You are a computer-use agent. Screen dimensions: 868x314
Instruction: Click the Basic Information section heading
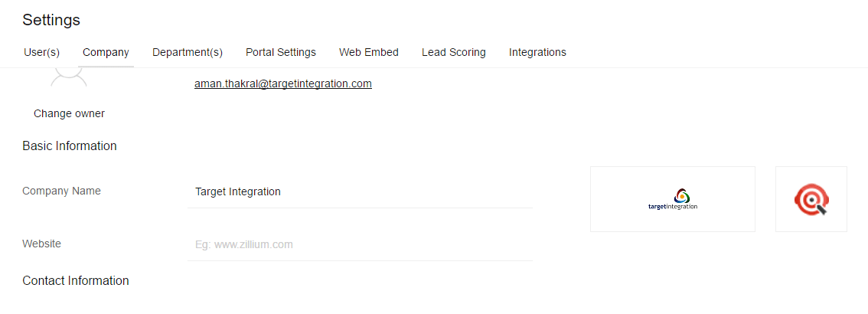pos(69,146)
